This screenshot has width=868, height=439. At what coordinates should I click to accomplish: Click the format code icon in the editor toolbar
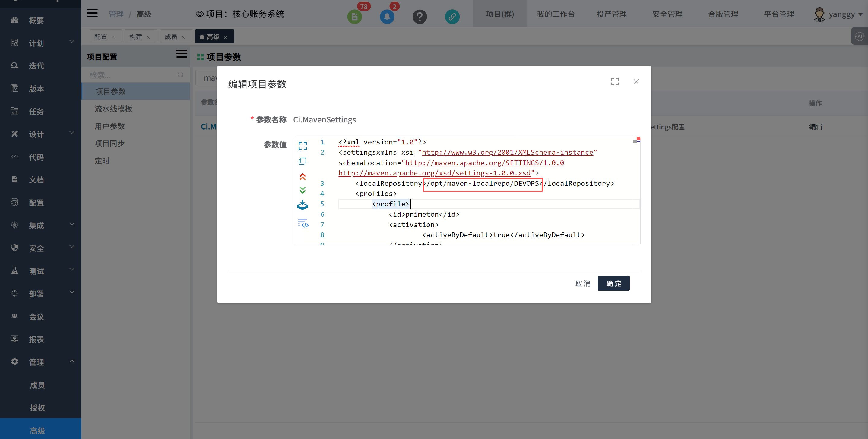(303, 223)
